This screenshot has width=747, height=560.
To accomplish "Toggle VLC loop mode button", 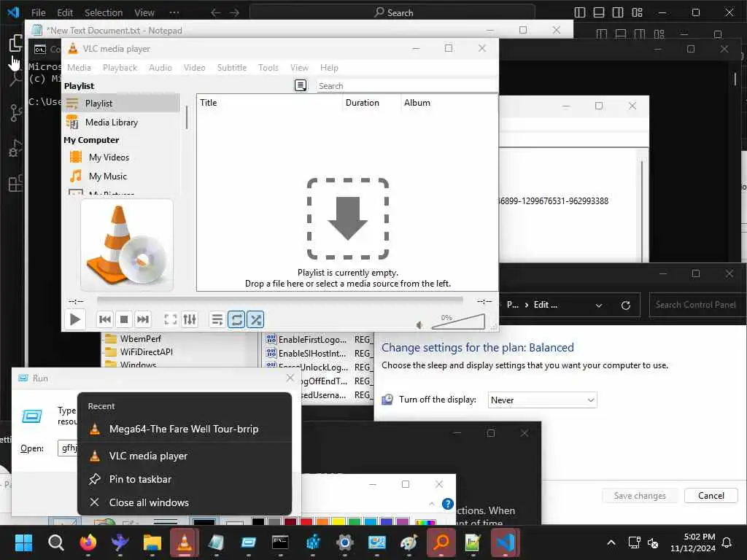I will (x=236, y=319).
